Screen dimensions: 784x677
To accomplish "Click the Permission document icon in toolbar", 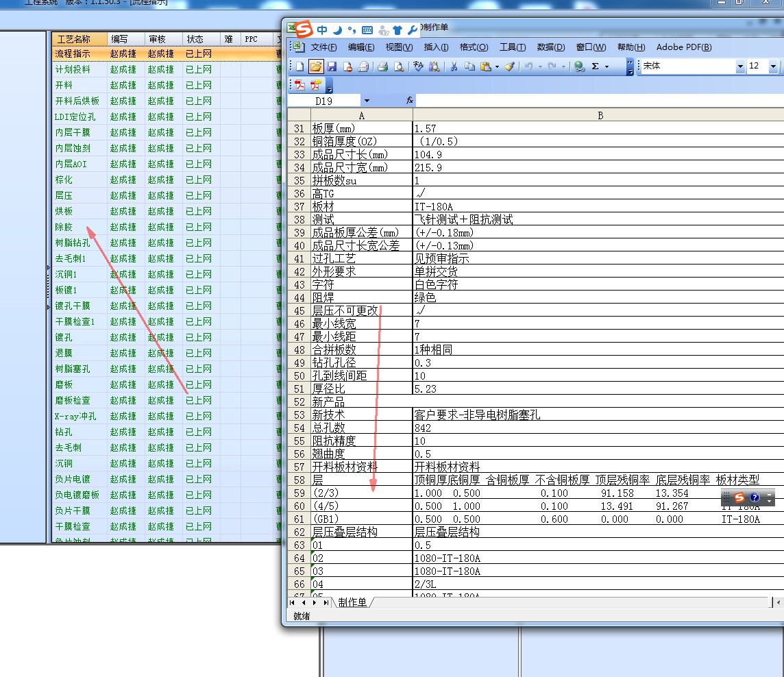I will click(347, 66).
